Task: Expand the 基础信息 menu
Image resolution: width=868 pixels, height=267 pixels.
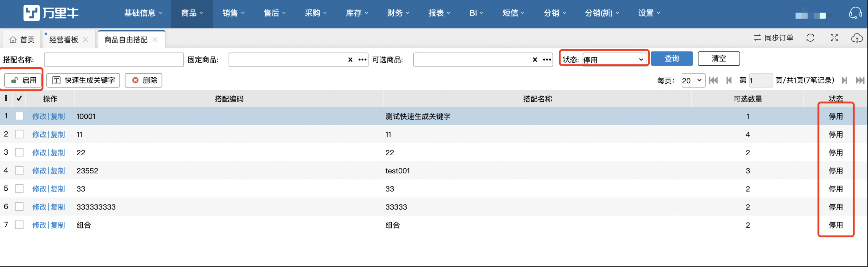Action: (143, 13)
